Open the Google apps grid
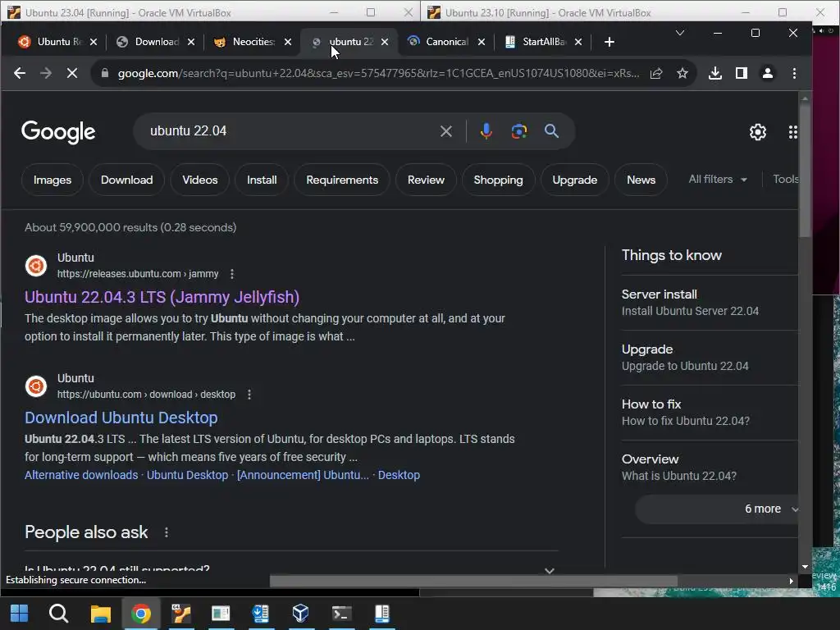The width and height of the screenshot is (840, 630). (793, 132)
